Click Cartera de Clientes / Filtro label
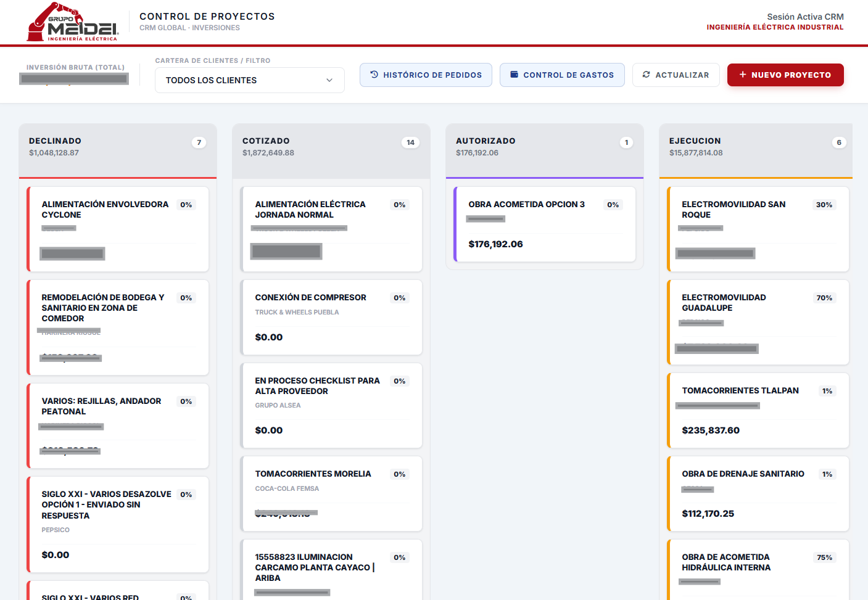Screen dimensions: 868x600 tap(213, 60)
